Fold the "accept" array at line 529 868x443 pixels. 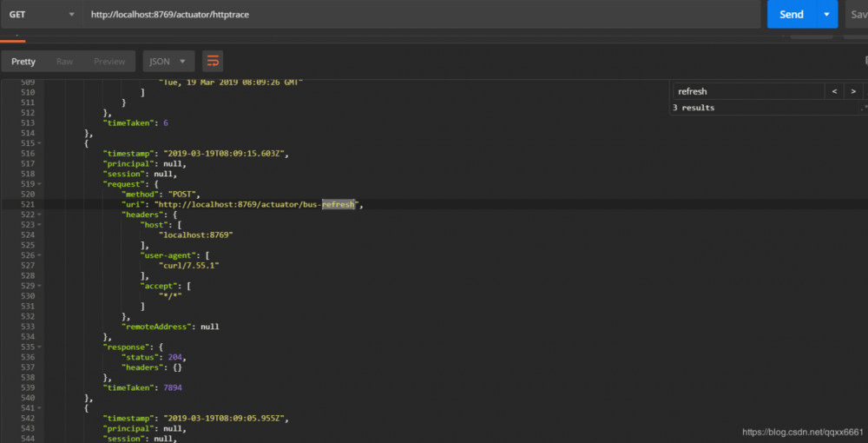[x=40, y=286]
